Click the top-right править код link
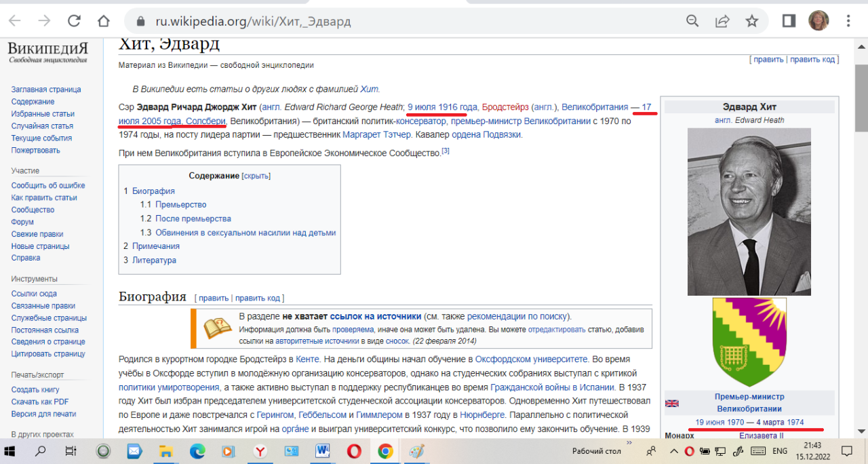The height and width of the screenshot is (464, 868). click(812, 60)
